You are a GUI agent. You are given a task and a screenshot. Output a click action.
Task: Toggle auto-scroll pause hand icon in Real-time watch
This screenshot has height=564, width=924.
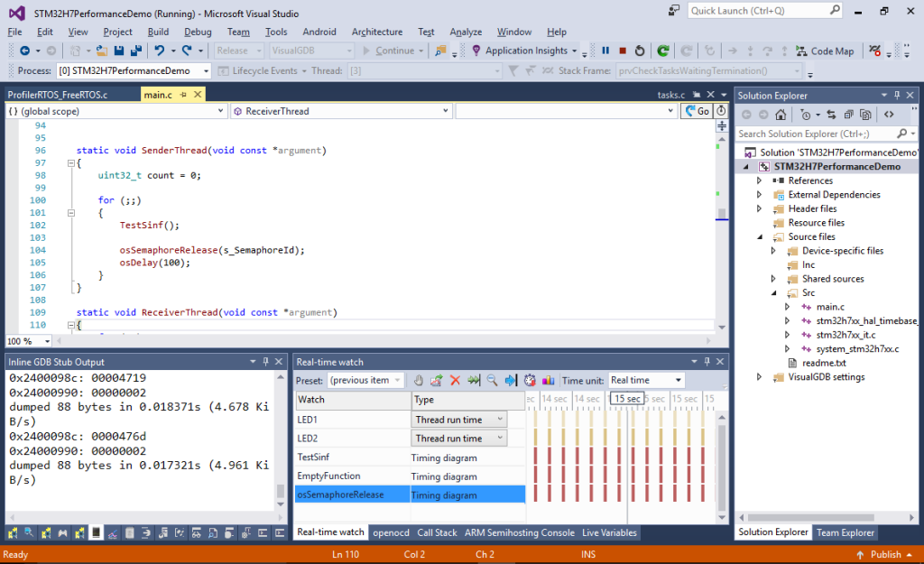[418, 381]
